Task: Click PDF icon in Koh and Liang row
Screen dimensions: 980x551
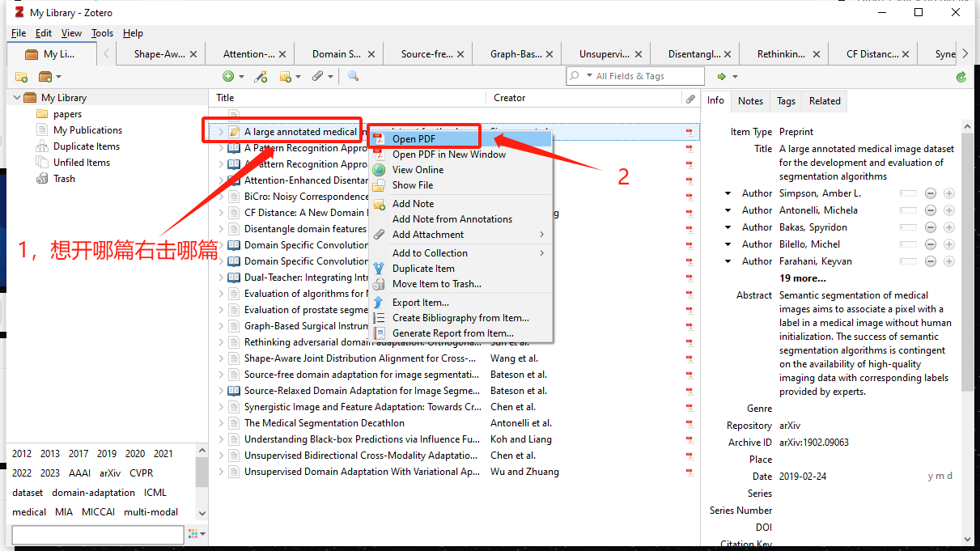Action: [x=690, y=439]
